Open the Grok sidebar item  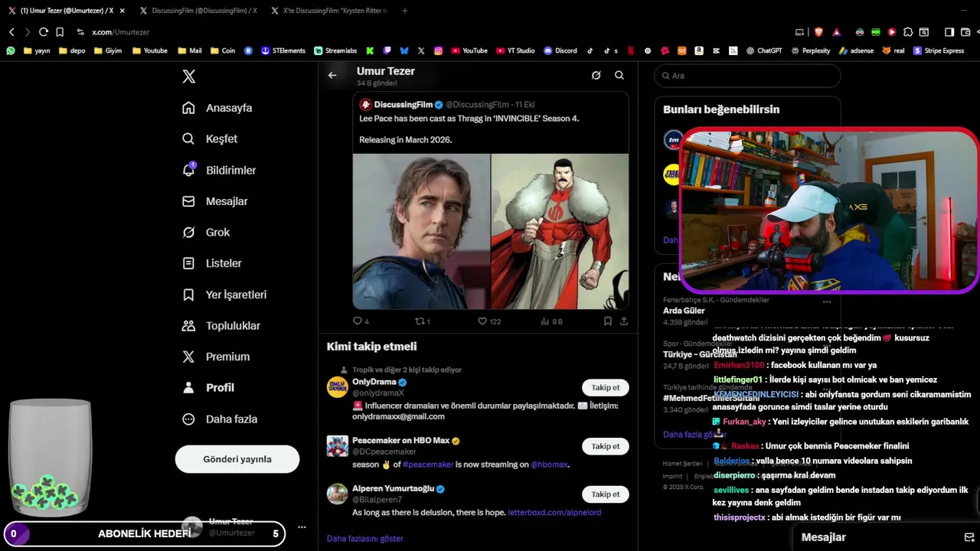pyautogui.click(x=206, y=232)
